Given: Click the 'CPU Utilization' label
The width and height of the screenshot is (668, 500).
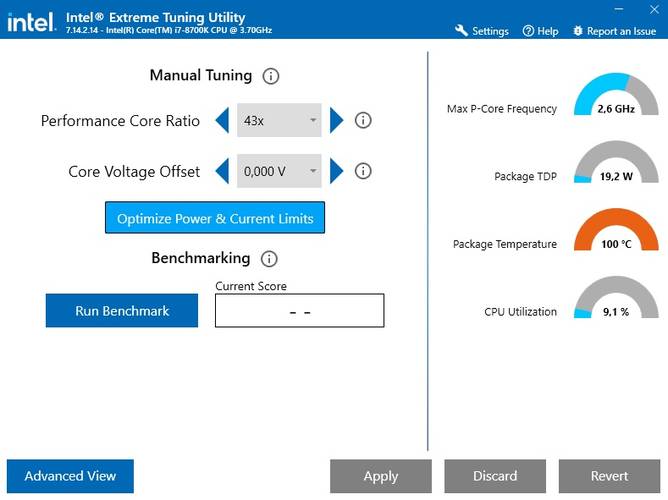Looking at the screenshot, I should [x=520, y=312].
